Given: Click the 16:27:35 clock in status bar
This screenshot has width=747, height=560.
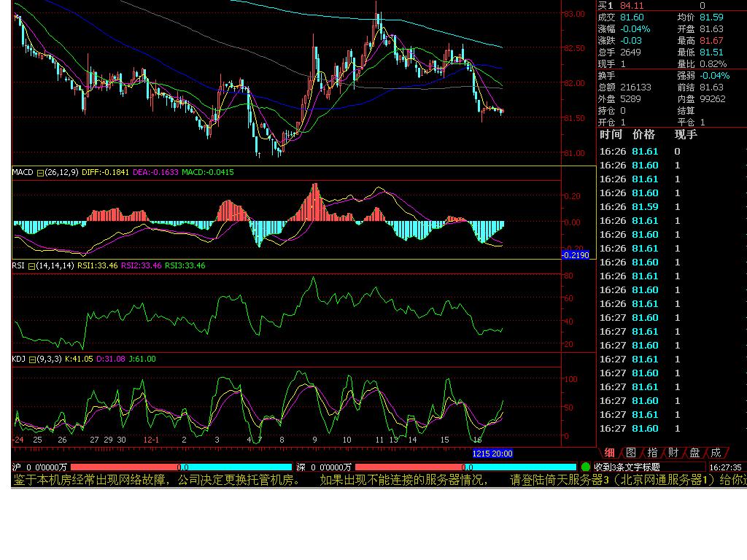Looking at the screenshot, I should pyautogui.click(x=725, y=467).
